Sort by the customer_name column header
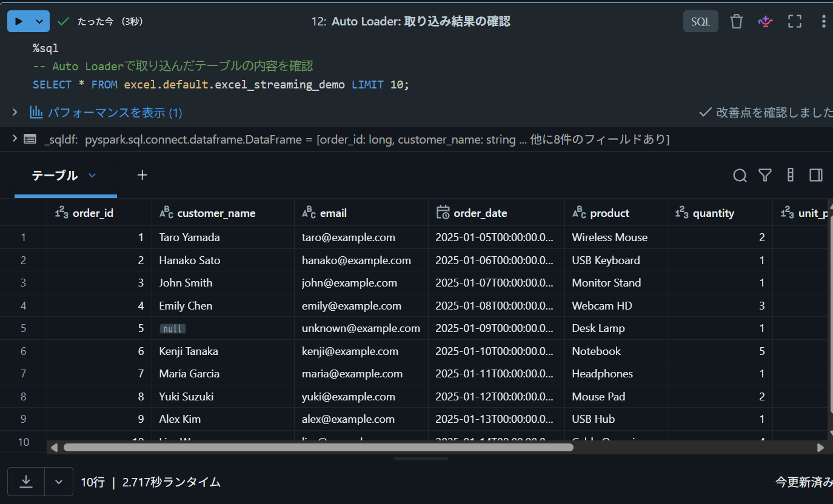 tap(216, 213)
